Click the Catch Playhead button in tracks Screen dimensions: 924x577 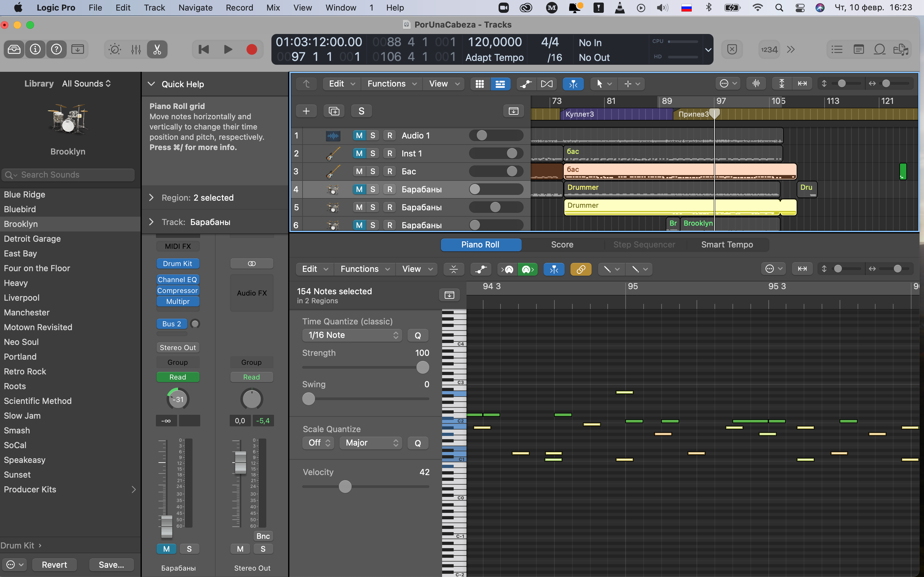(573, 84)
